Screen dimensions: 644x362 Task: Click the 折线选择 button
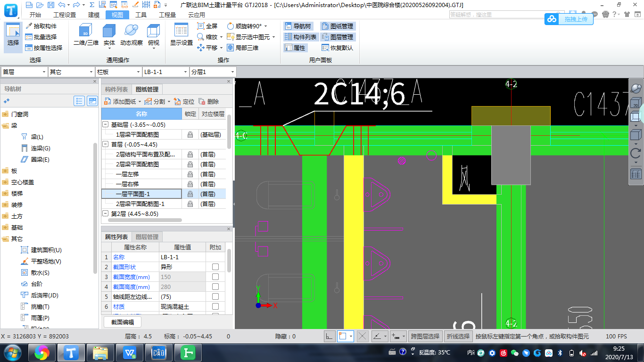click(x=458, y=336)
